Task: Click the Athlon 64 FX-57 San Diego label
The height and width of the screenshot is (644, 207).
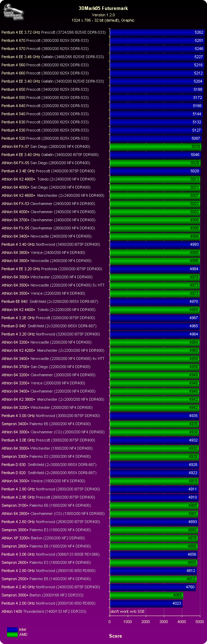Action: tap(46, 146)
